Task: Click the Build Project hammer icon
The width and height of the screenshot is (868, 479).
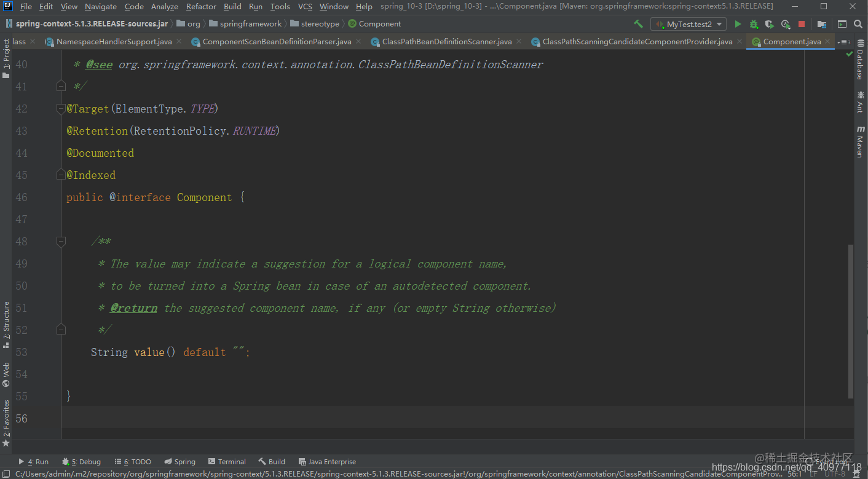Action: coord(638,24)
